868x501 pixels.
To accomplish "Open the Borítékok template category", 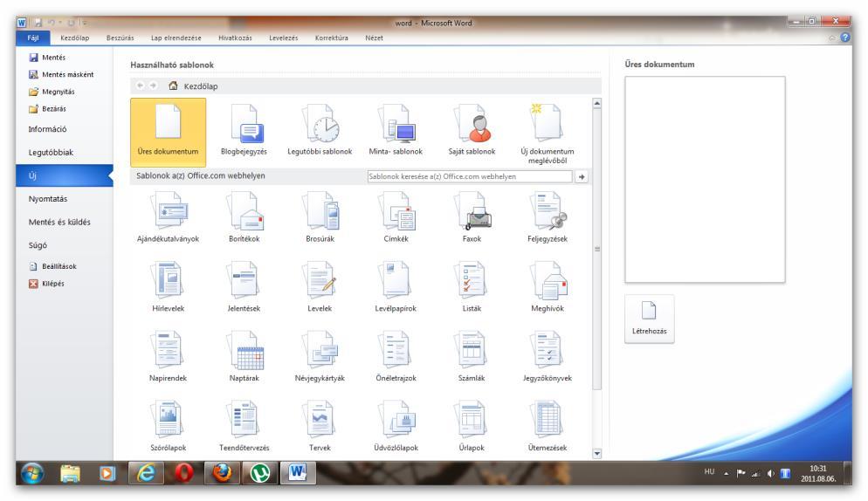I will (245, 217).
